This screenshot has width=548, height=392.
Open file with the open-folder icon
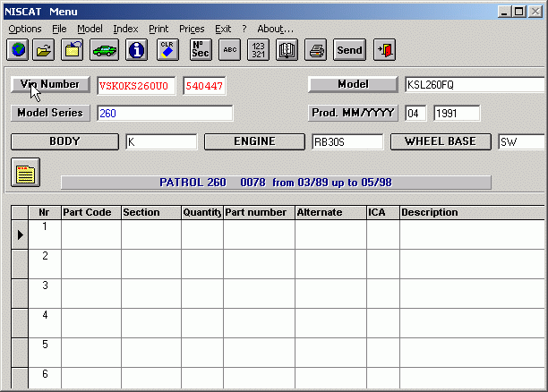43,49
